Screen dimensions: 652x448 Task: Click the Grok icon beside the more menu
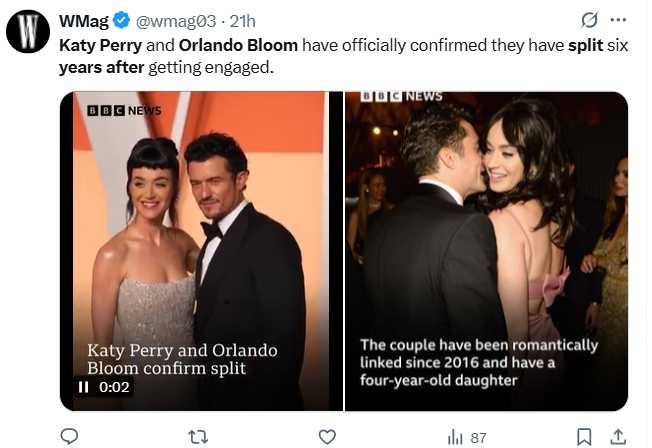(589, 20)
